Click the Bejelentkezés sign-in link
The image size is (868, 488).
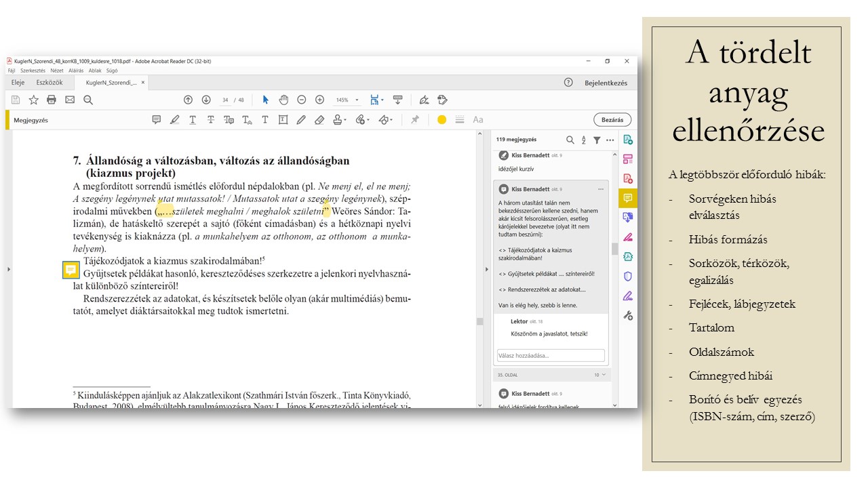click(x=606, y=83)
